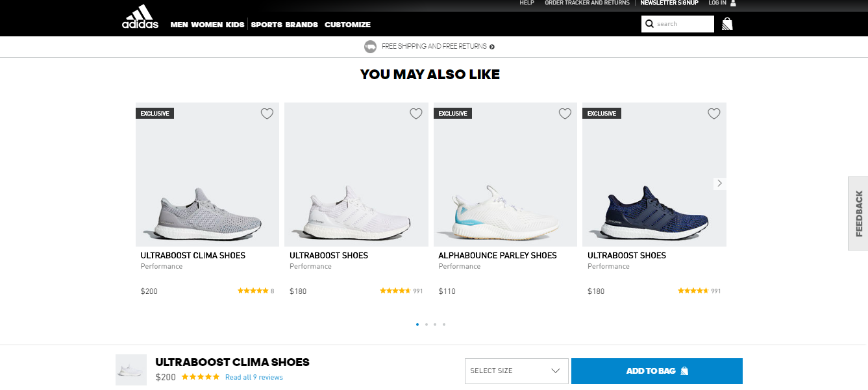Open Read all 9 reviews link
Screen dimensions: 868x390
coord(254,377)
